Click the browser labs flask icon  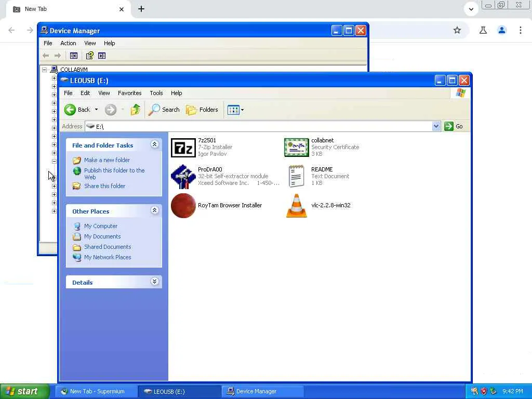tap(483, 30)
